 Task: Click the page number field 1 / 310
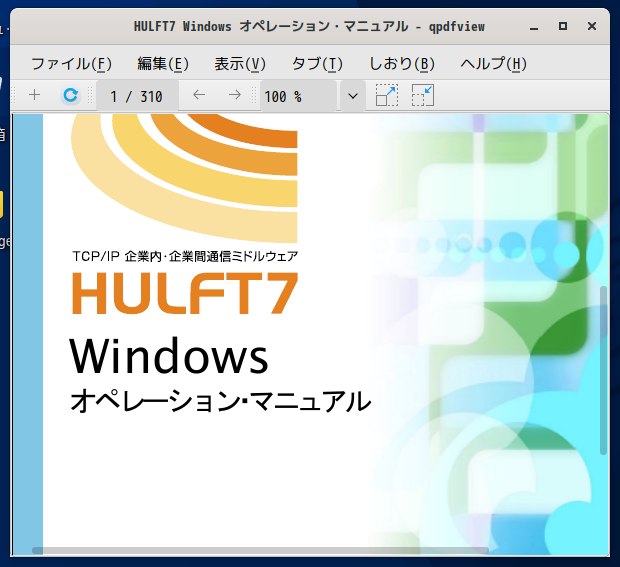[x=137, y=96]
